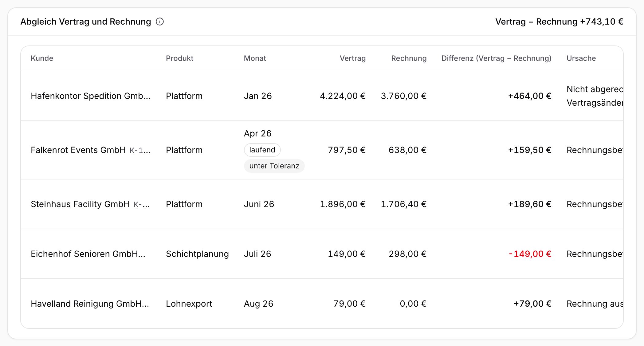Click the Vertrag – Rechnung +743,10 € total
This screenshot has height=346, width=644.
tap(559, 22)
